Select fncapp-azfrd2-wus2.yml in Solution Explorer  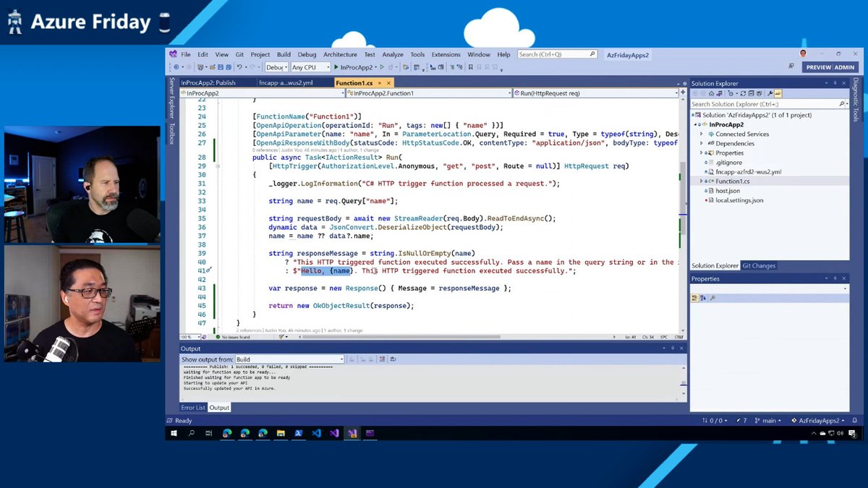749,172
